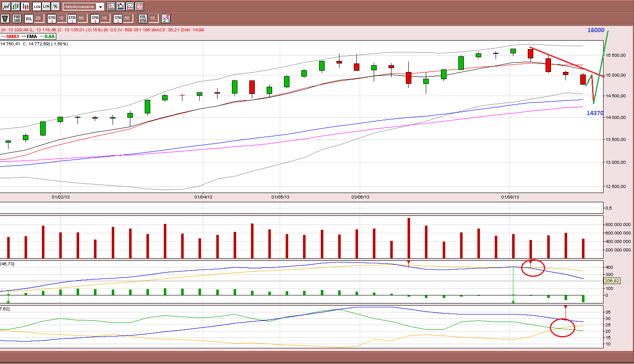Click the 01/02/13 date label
Screen dimensions: 634x364
coord(61,197)
